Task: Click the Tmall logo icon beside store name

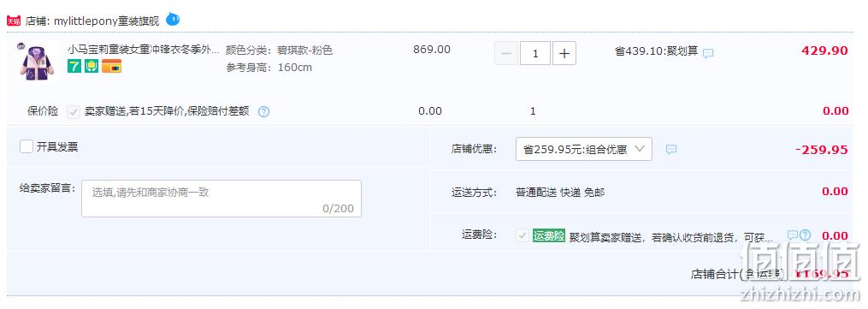Action: [x=14, y=21]
